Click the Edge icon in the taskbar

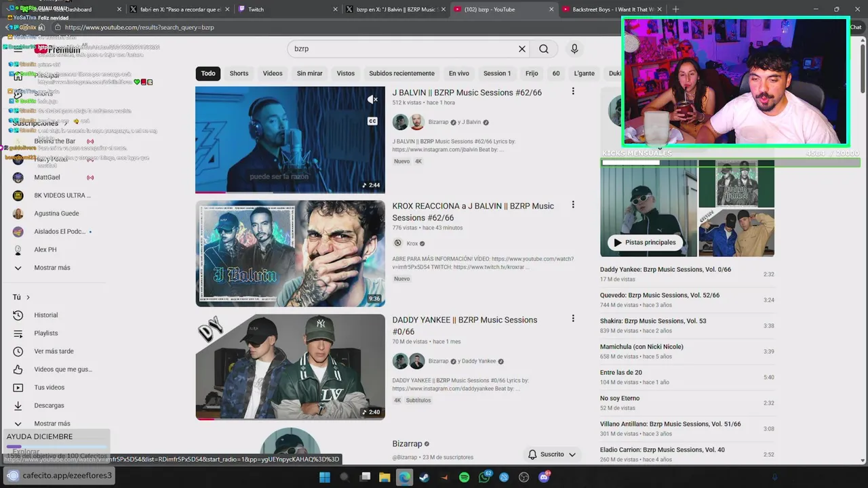[404, 477]
